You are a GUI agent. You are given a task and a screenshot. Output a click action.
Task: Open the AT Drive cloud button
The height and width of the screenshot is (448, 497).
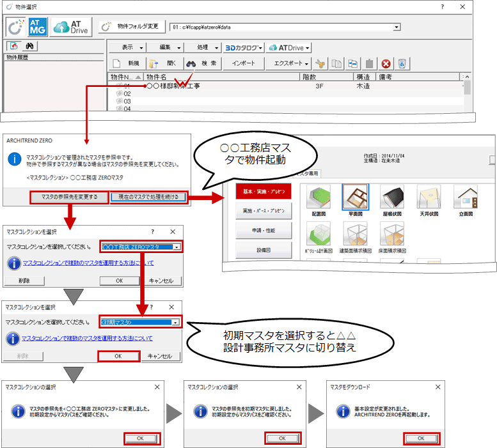[x=71, y=27]
